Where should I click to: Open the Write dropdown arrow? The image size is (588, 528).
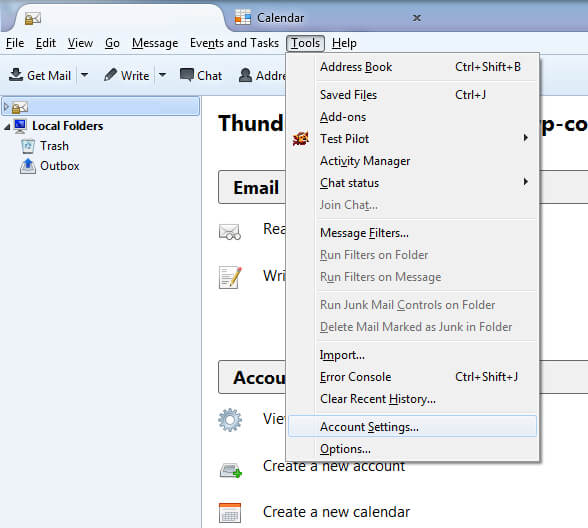162,75
